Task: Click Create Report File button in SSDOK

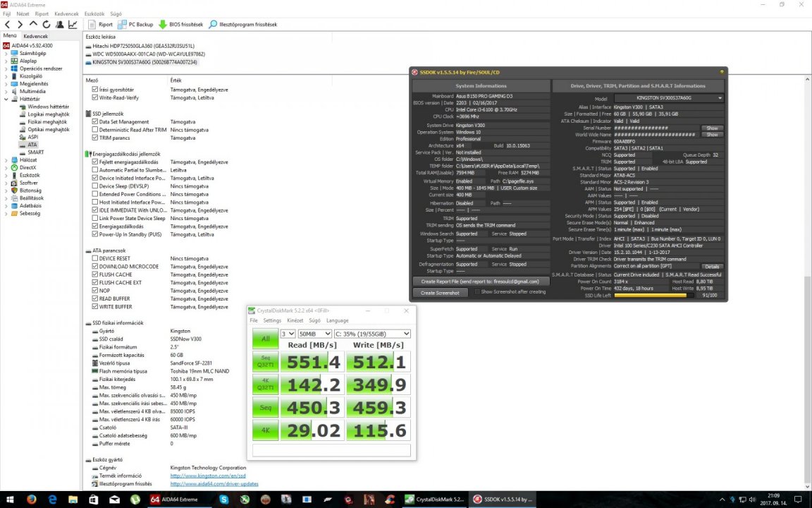Action: click(481, 282)
